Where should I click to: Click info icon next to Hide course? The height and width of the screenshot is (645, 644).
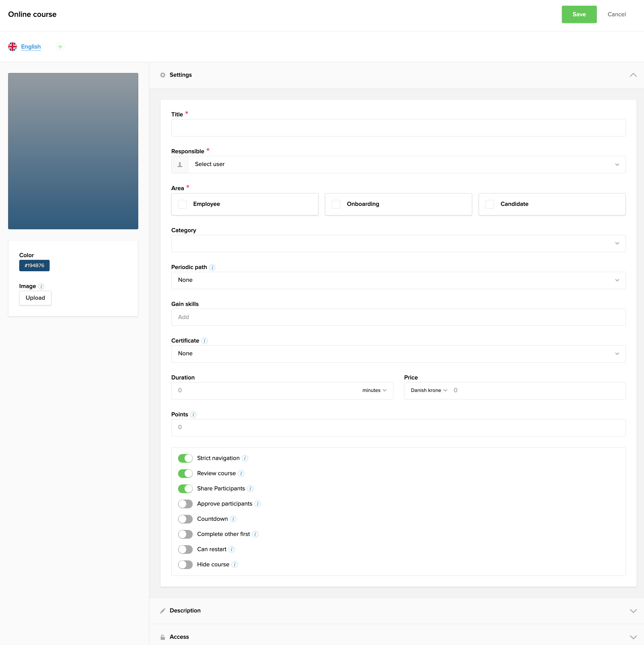click(x=234, y=564)
